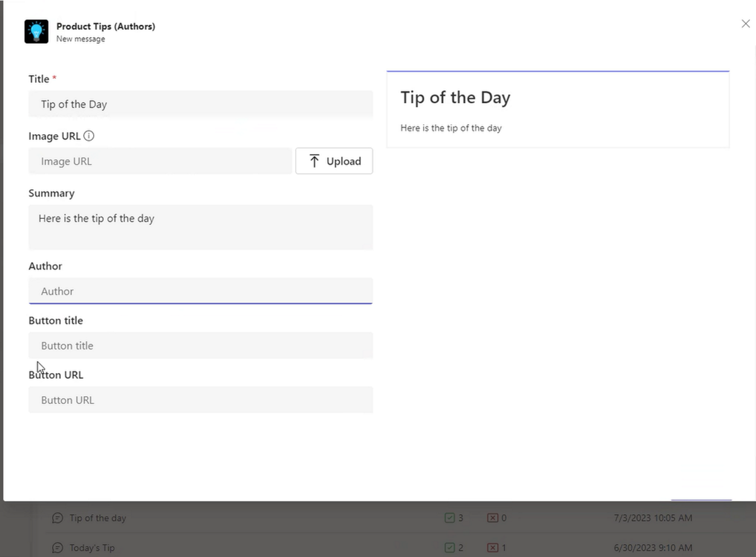Click the green checkmark icon for Today's Tip
Viewport: 756px width, 557px height.
[x=449, y=547]
